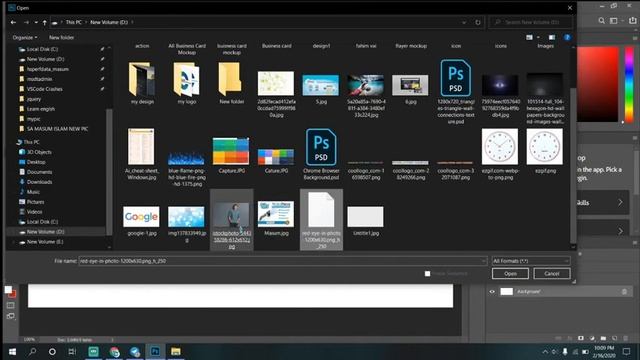640x360 pixels.
Task: Switch to Photoshop taskbar icon
Action: [x=155, y=351]
